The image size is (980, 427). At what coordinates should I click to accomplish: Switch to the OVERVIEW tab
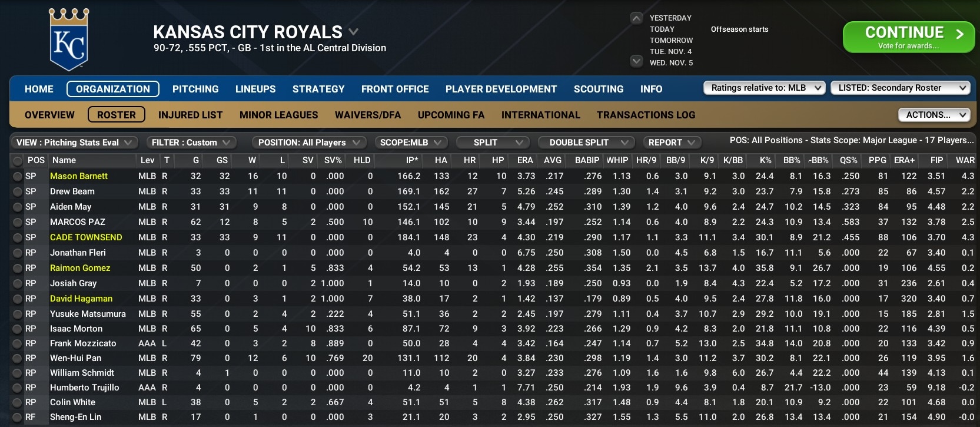point(49,115)
